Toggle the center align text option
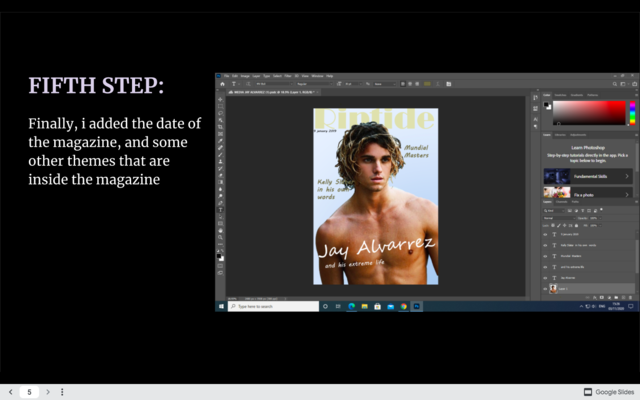 pos(410,84)
